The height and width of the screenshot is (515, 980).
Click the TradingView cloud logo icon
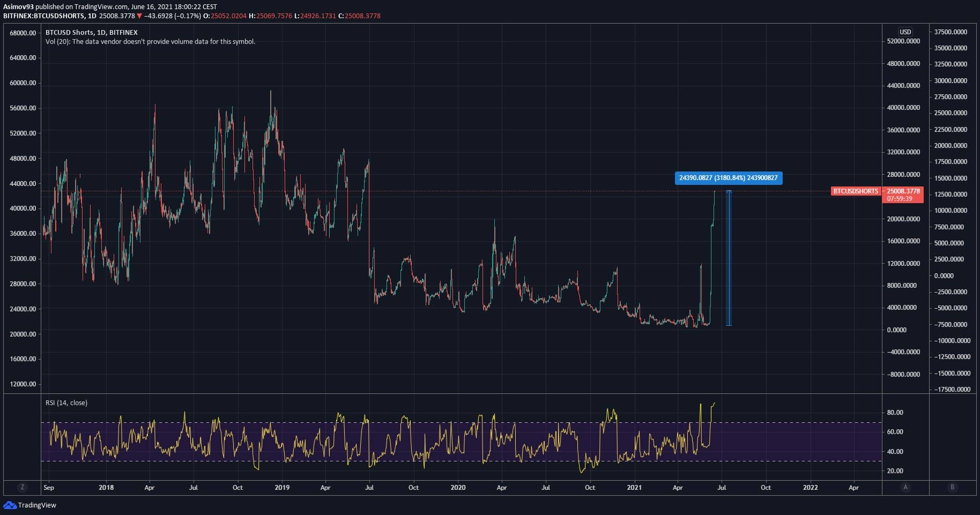pos(10,505)
